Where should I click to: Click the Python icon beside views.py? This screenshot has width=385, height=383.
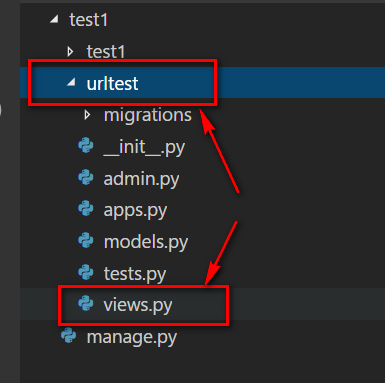(x=86, y=304)
